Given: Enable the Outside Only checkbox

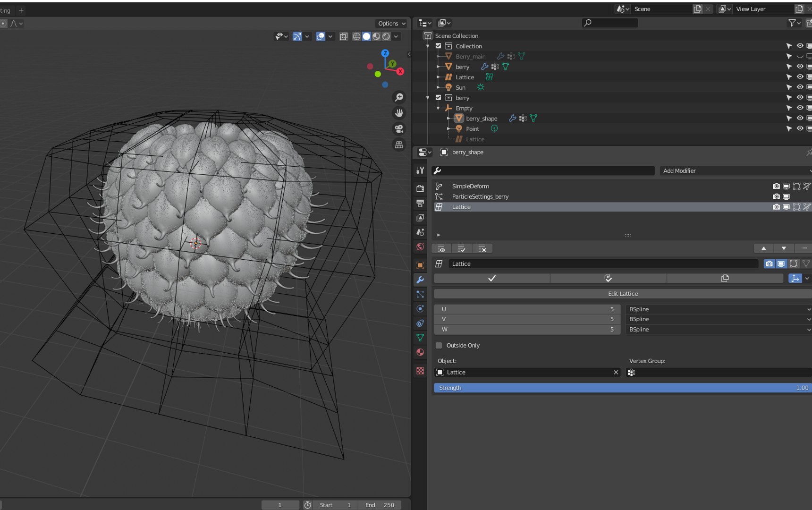Looking at the screenshot, I should pyautogui.click(x=439, y=345).
